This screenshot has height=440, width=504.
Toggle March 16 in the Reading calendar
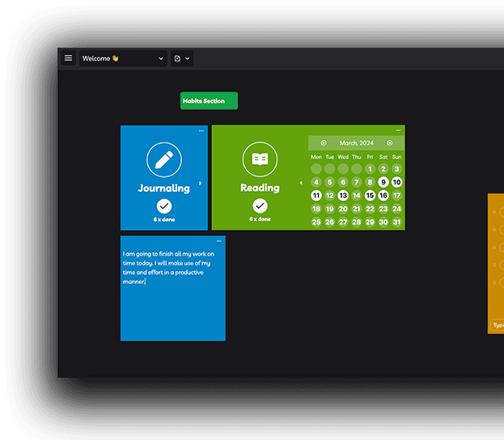click(x=383, y=196)
